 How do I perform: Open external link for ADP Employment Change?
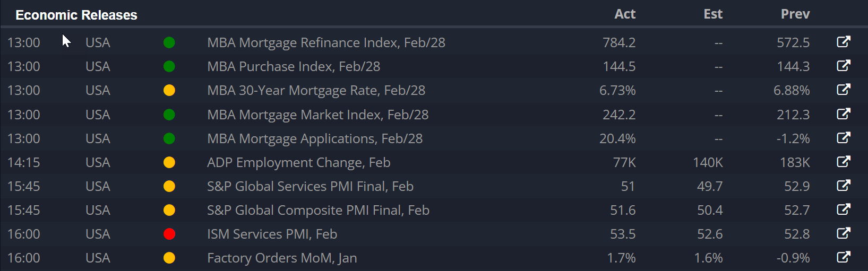844,162
